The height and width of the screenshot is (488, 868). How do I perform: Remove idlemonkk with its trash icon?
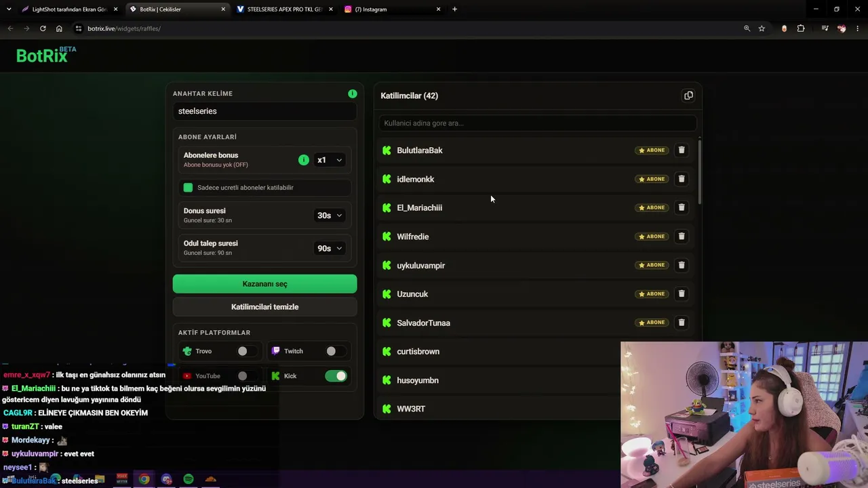point(682,179)
